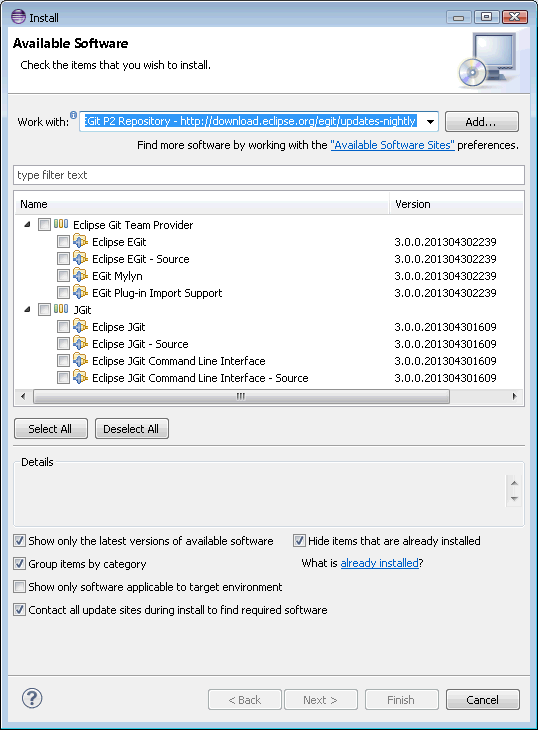Sort by the Version column header
538x730 pixels.
(456, 204)
